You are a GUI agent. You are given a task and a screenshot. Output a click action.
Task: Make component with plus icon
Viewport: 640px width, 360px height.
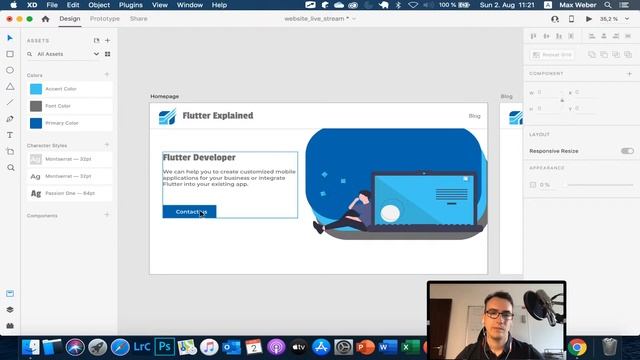(629, 74)
